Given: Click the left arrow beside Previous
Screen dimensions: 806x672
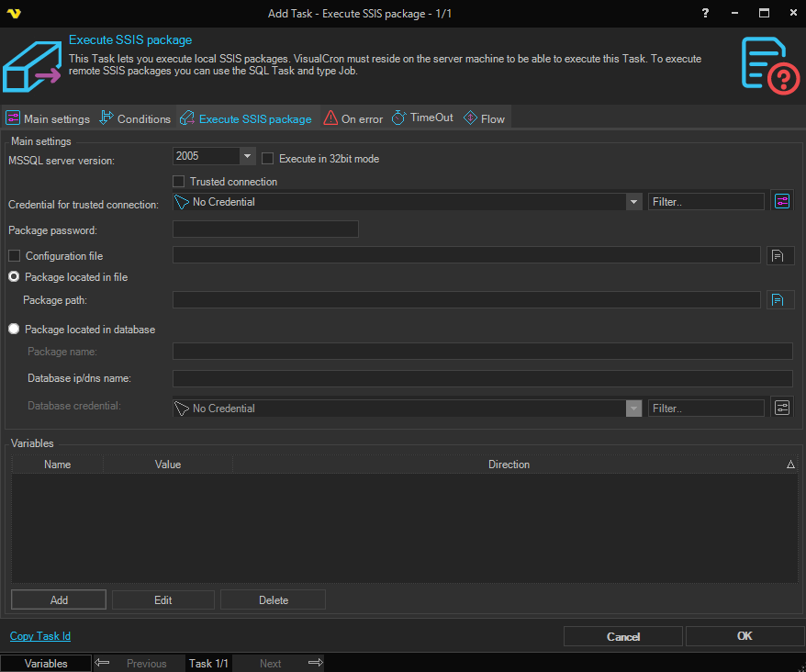Looking at the screenshot, I should pos(103,663).
